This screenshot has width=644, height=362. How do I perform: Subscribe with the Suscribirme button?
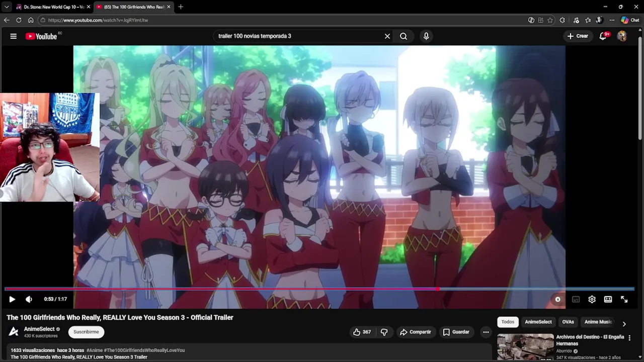tap(86, 332)
